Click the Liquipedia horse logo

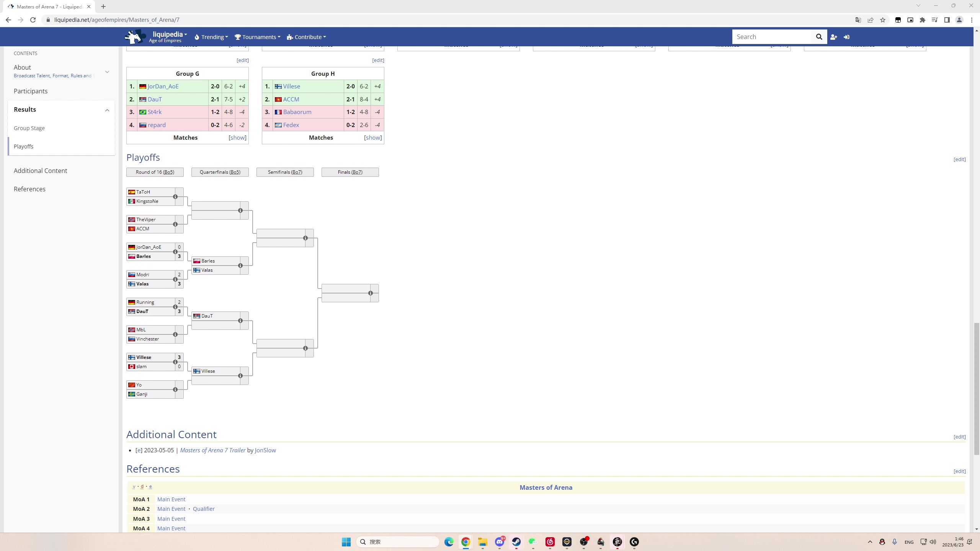pyautogui.click(x=135, y=37)
